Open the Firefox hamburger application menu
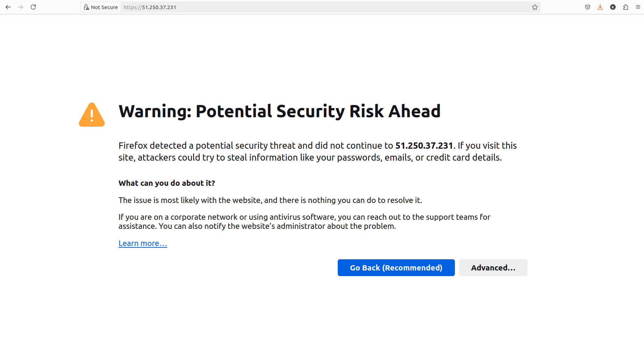This screenshot has height=352, width=644. (638, 7)
